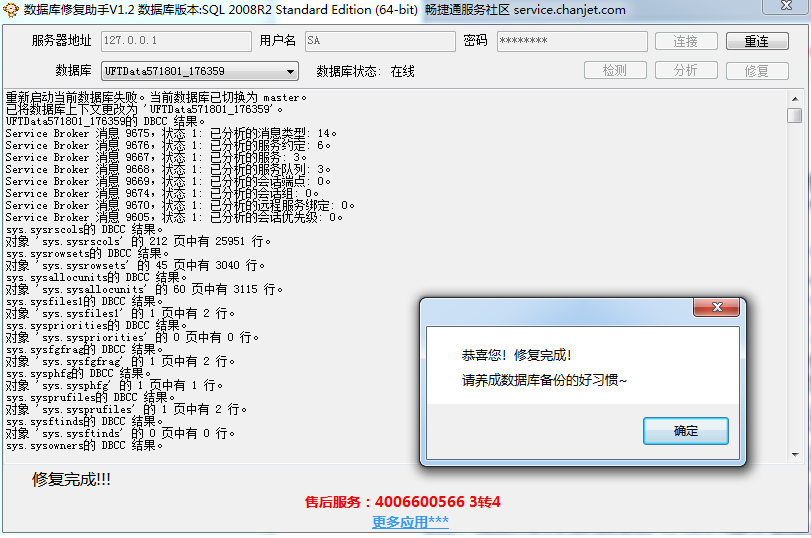Click the 数据库状态: 在线 label
811x538 pixels.
tap(366, 71)
